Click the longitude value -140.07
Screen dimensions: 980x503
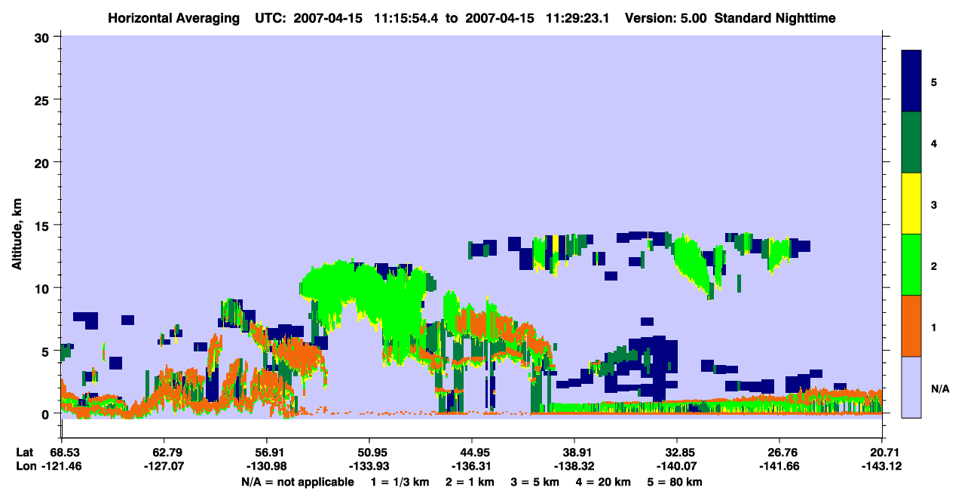(x=678, y=467)
